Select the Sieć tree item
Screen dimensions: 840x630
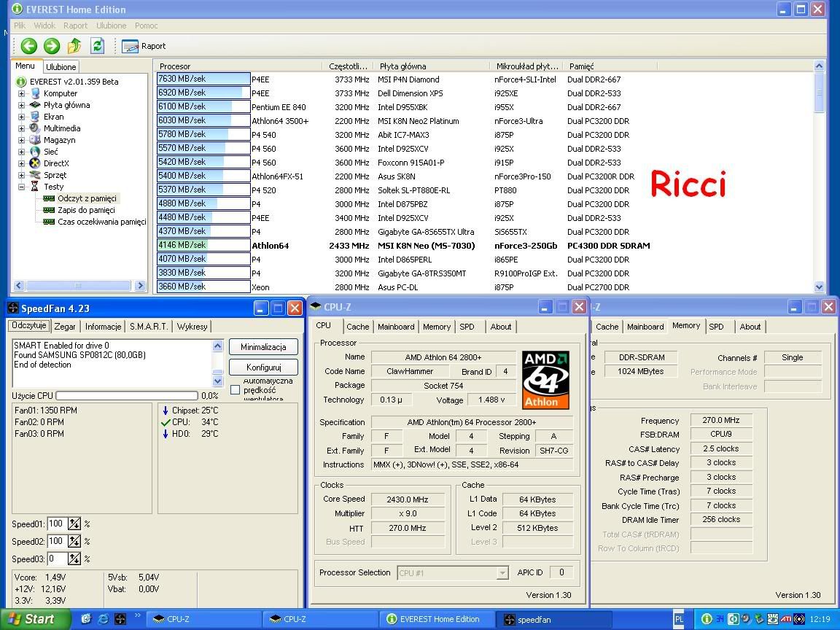[51, 152]
